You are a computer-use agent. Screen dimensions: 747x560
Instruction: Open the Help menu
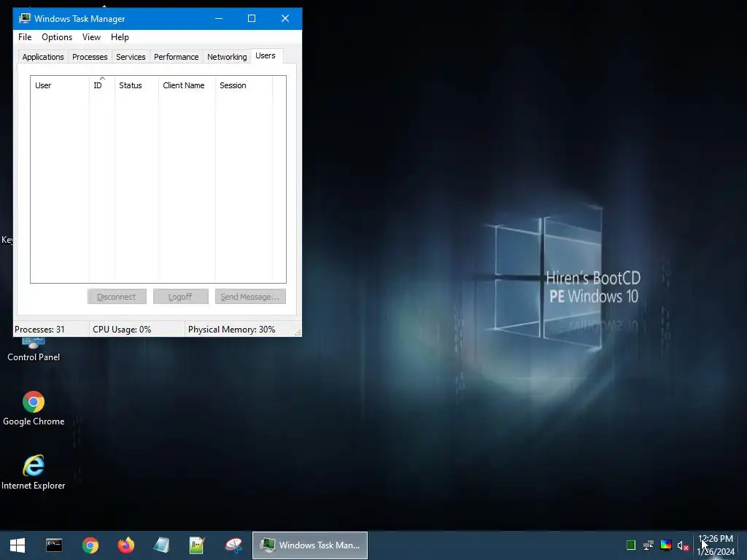click(120, 37)
